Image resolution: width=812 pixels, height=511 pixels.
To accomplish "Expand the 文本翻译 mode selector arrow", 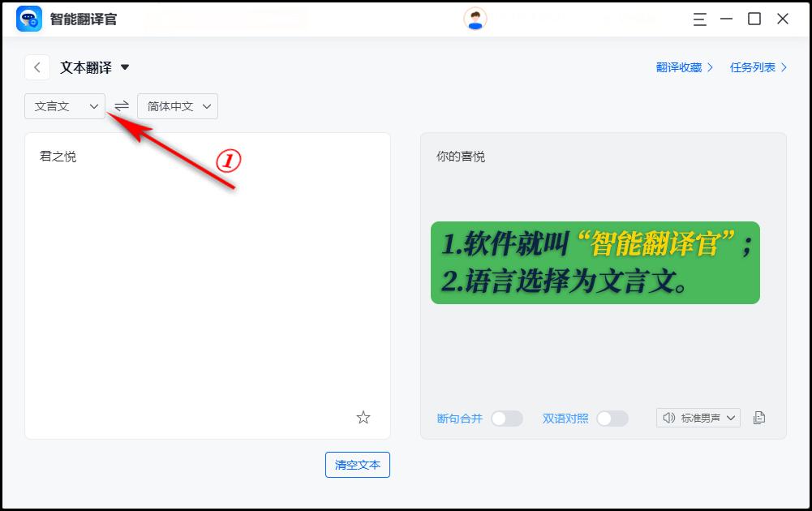I will (x=125, y=67).
